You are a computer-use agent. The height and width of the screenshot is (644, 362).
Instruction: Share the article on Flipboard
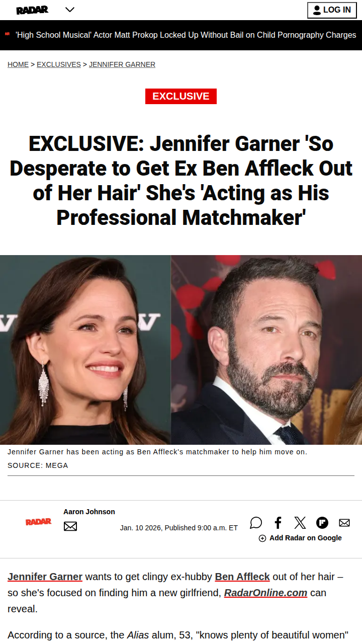click(322, 523)
